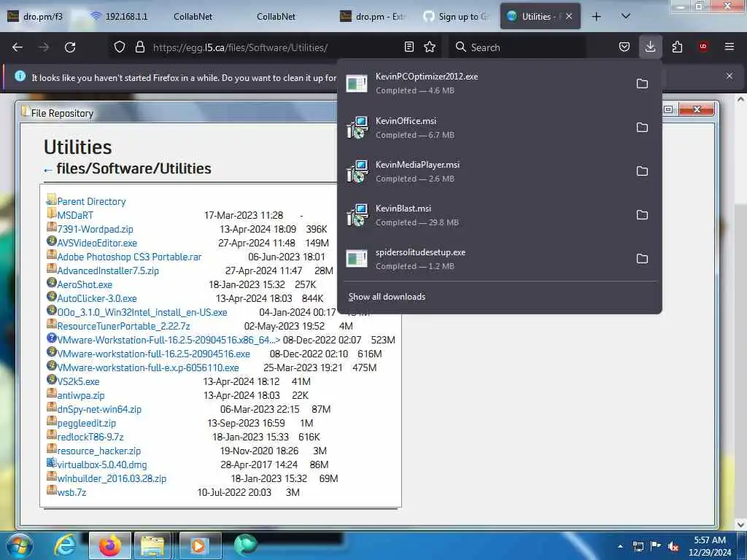Viewport: 747px width, 560px height.
Task: Download redlockT86-9.7z
Action: [90, 437]
